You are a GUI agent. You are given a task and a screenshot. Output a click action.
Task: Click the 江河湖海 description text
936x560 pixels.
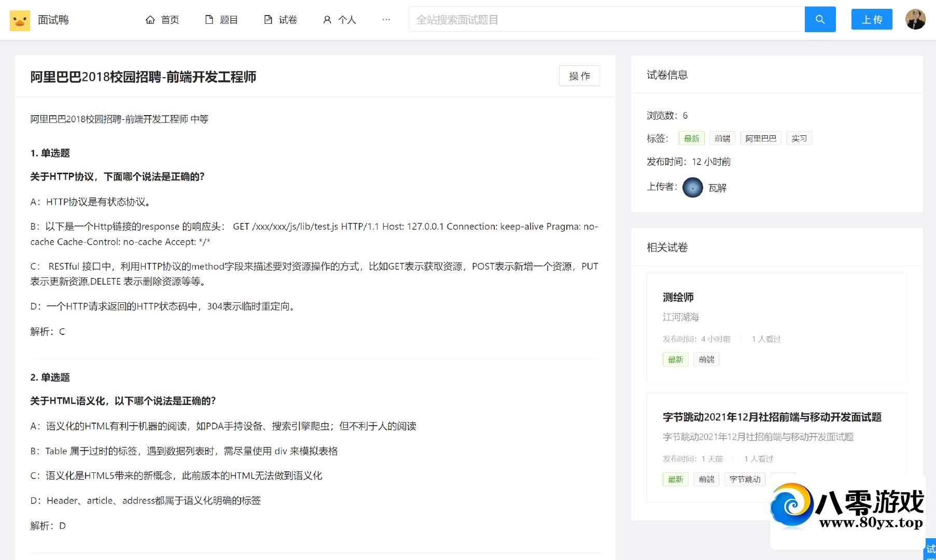click(681, 317)
